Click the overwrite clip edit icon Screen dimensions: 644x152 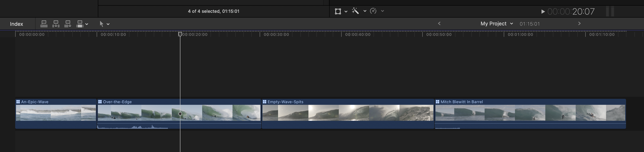80,24
